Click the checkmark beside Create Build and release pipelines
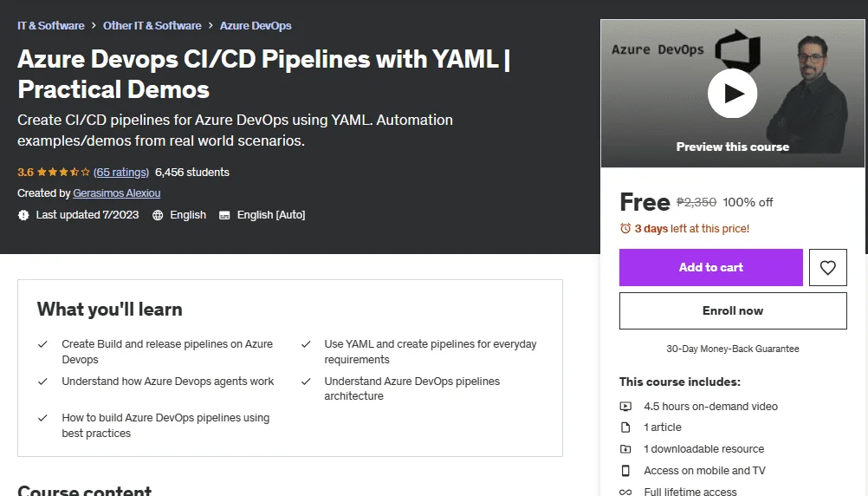 (x=42, y=344)
